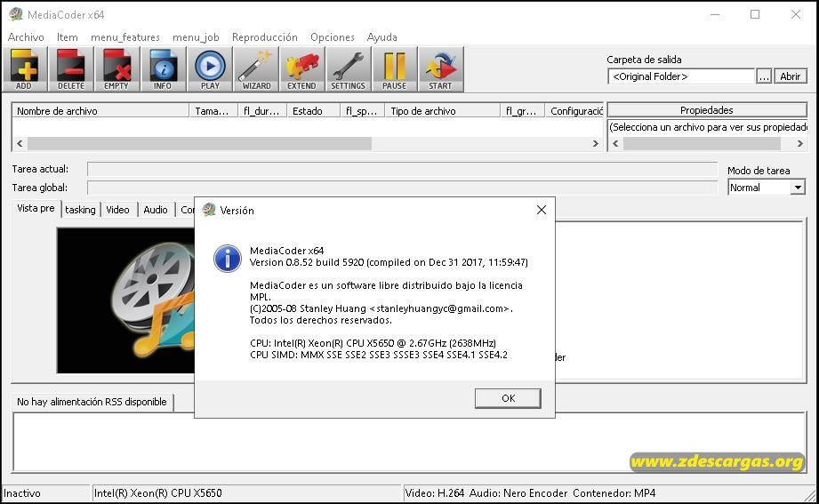Click OK in the Versión dialog
819x504 pixels.
(x=508, y=398)
